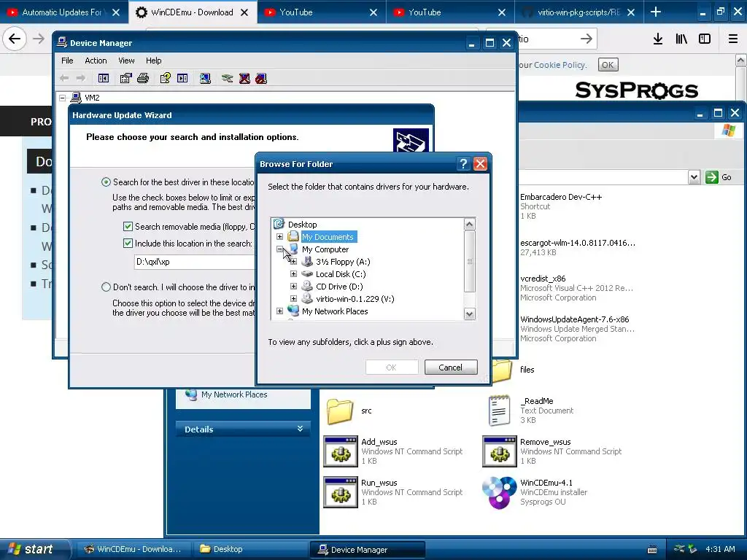Expand My Documents node plus sign

(x=279, y=237)
